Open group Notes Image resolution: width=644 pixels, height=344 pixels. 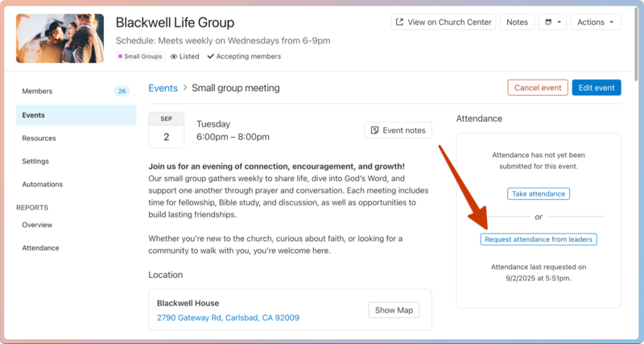[x=517, y=23]
